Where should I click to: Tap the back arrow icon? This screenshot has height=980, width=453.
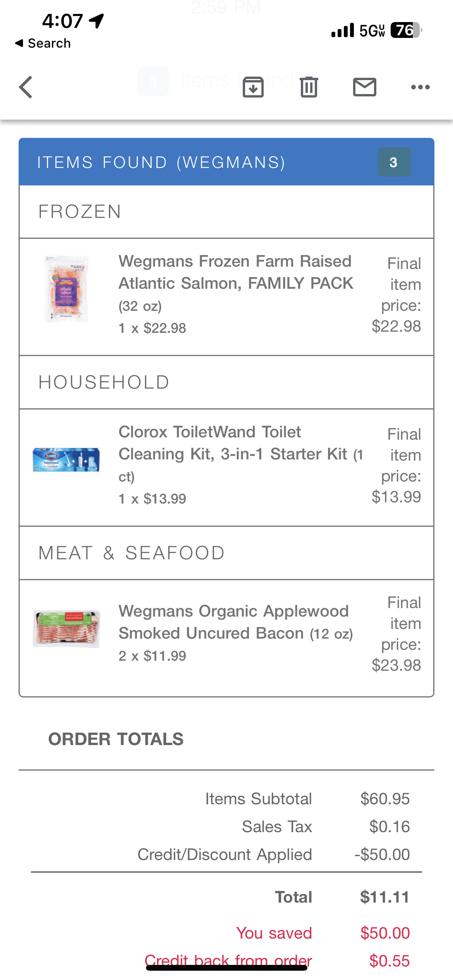[26, 87]
